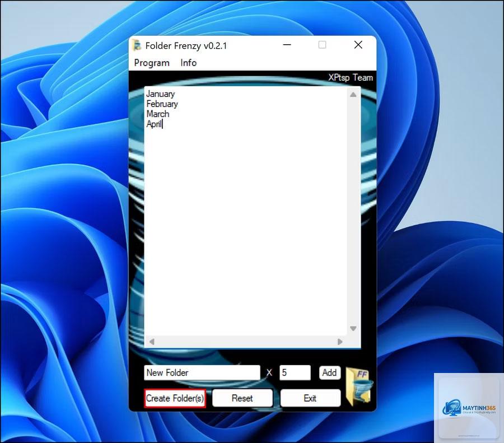Click the horizontal scrollbar right arrow
This screenshot has height=443, width=504.
click(340, 342)
